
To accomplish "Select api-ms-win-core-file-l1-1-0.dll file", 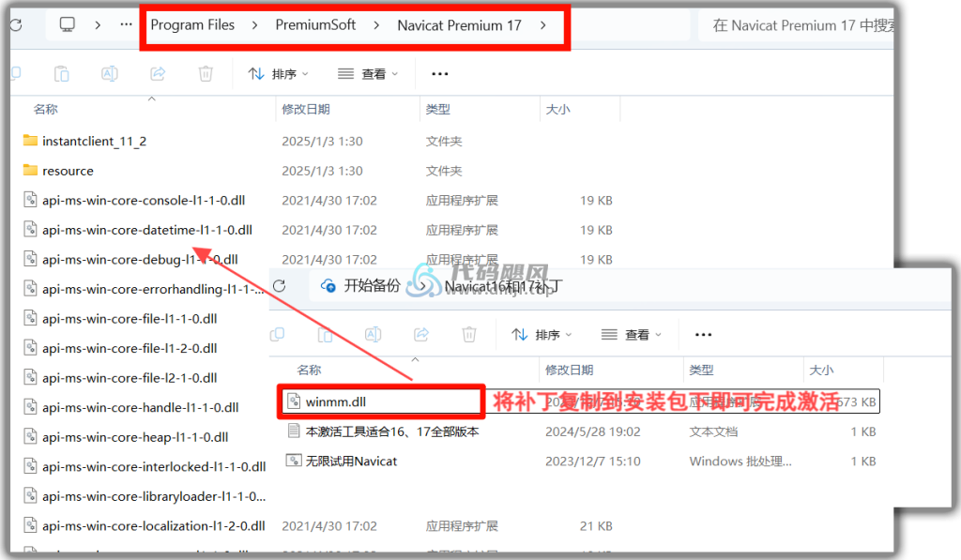I will click(x=130, y=319).
